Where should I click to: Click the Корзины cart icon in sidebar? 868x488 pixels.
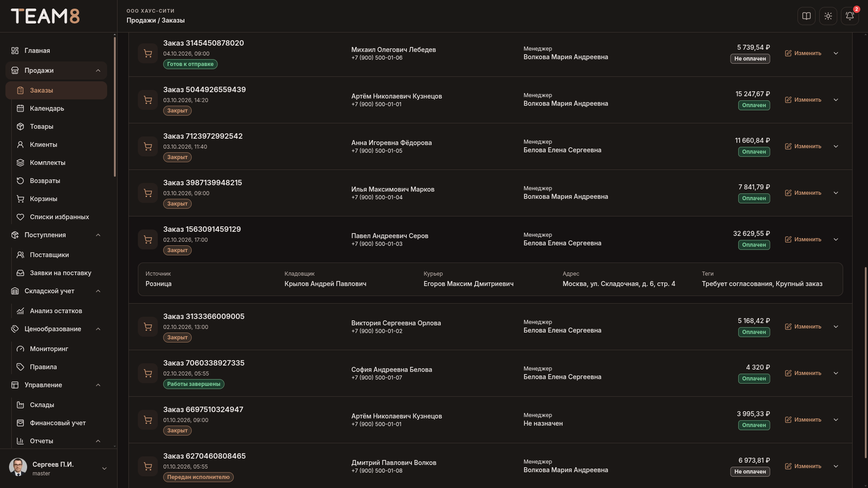click(20, 199)
